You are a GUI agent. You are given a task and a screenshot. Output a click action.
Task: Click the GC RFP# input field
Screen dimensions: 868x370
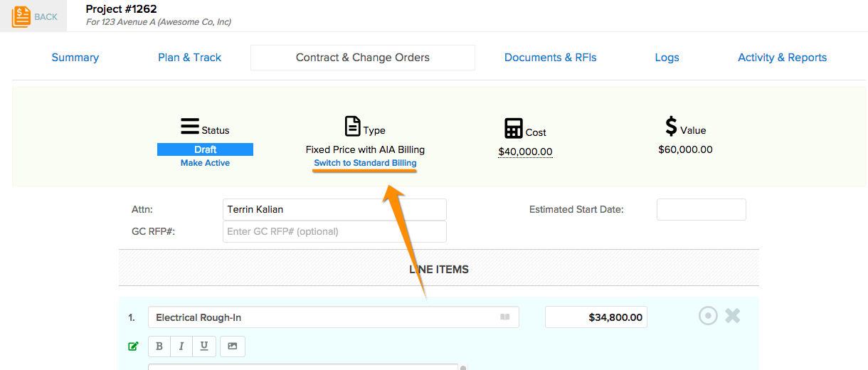click(x=334, y=231)
